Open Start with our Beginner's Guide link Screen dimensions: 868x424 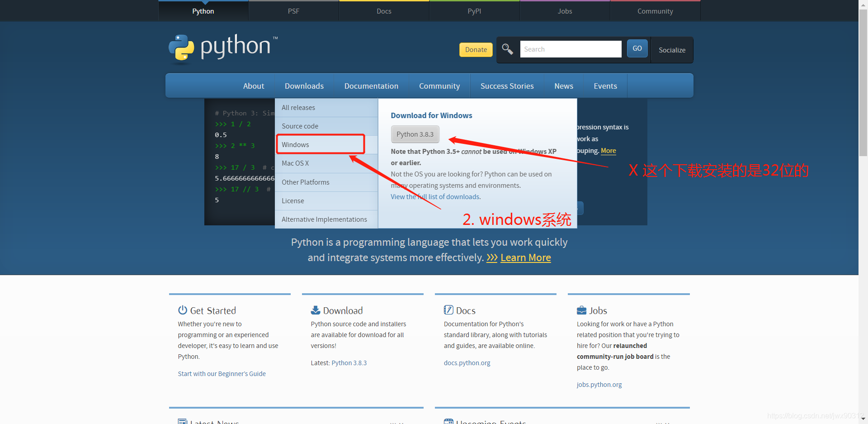pyautogui.click(x=222, y=374)
